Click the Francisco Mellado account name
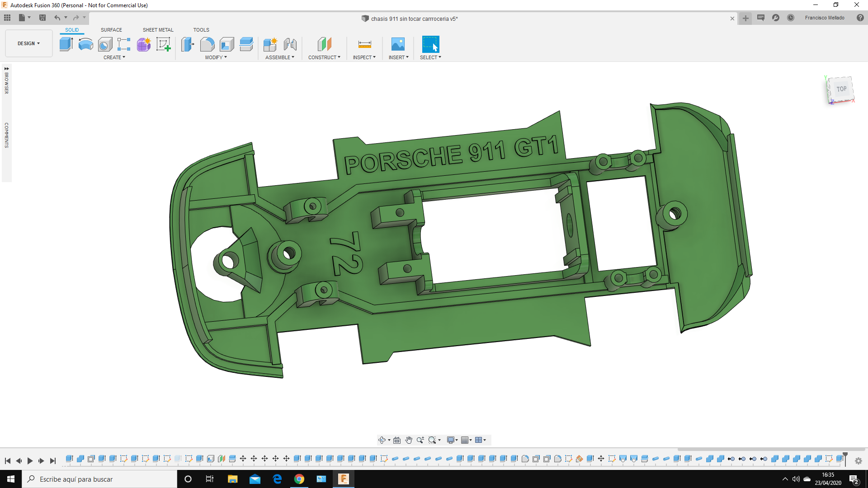 click(825, 18)
